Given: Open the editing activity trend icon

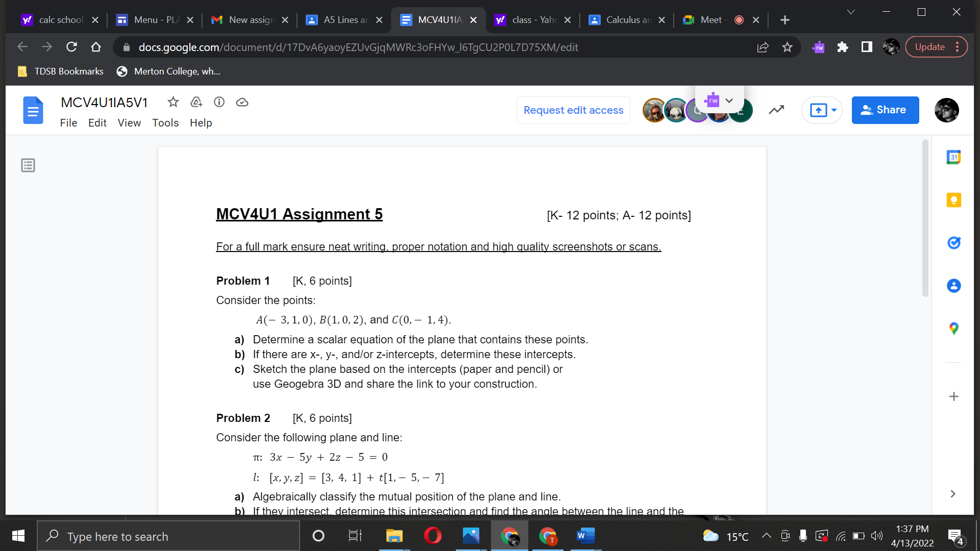Looking at the screenshot, I should [776, 110].
